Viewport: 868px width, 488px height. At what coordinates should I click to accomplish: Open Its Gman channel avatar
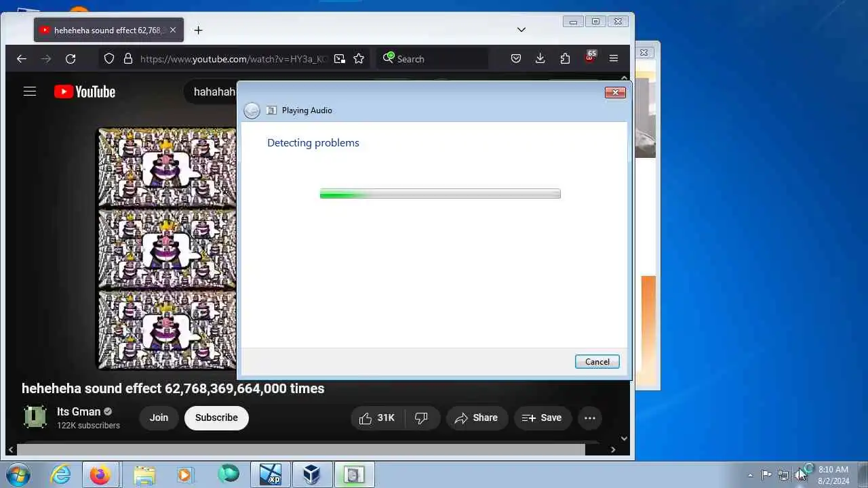(35, 418)
